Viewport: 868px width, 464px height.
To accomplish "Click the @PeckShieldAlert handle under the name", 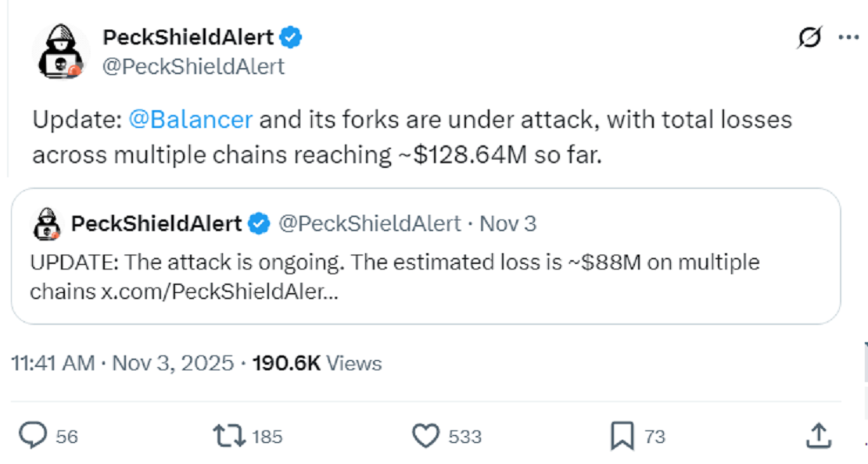I will 194,67.
